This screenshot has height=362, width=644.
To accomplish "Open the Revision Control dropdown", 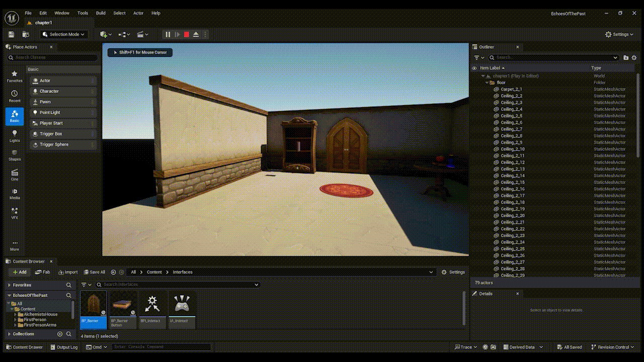I will (613, 347).
